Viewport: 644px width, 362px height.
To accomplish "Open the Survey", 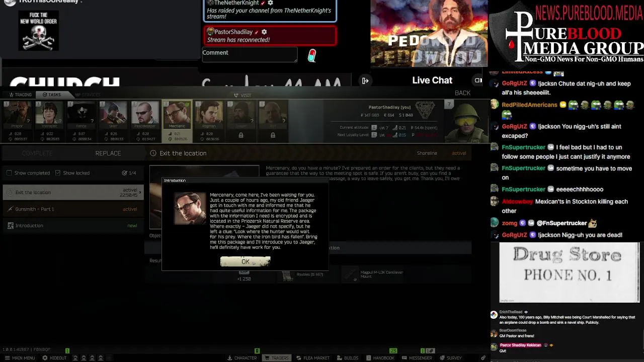I will (x=451, y=358).
